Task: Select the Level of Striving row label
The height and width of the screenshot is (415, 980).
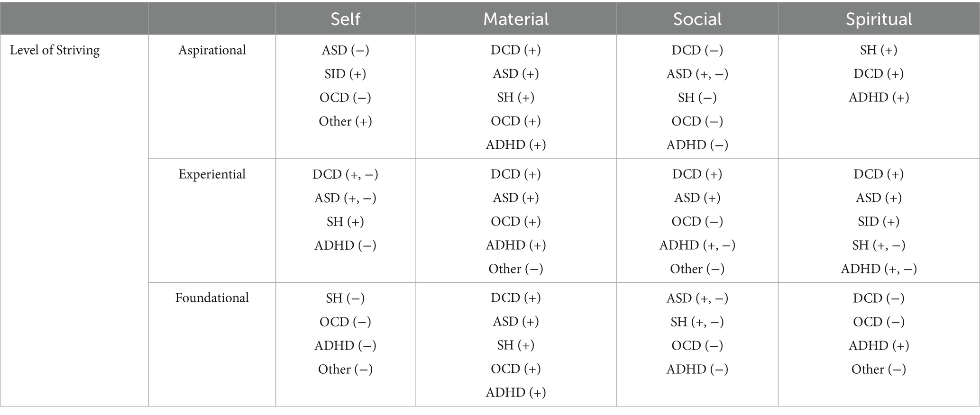Action: pos(55,50)
